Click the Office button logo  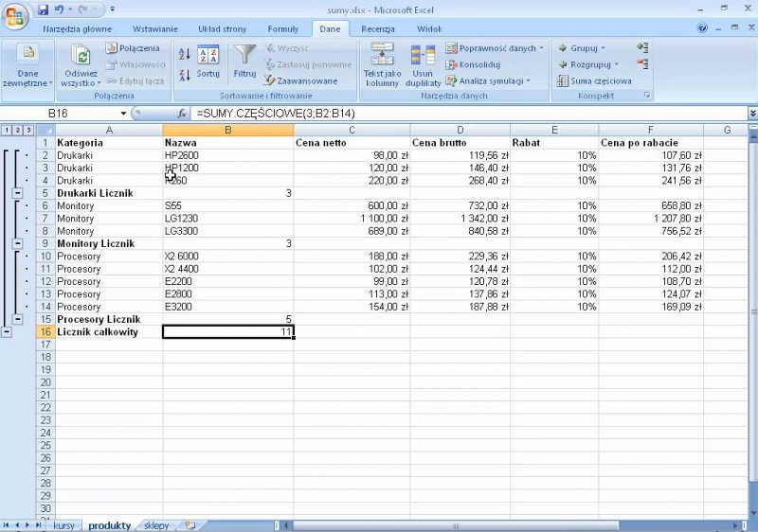(x=15, y=15)
